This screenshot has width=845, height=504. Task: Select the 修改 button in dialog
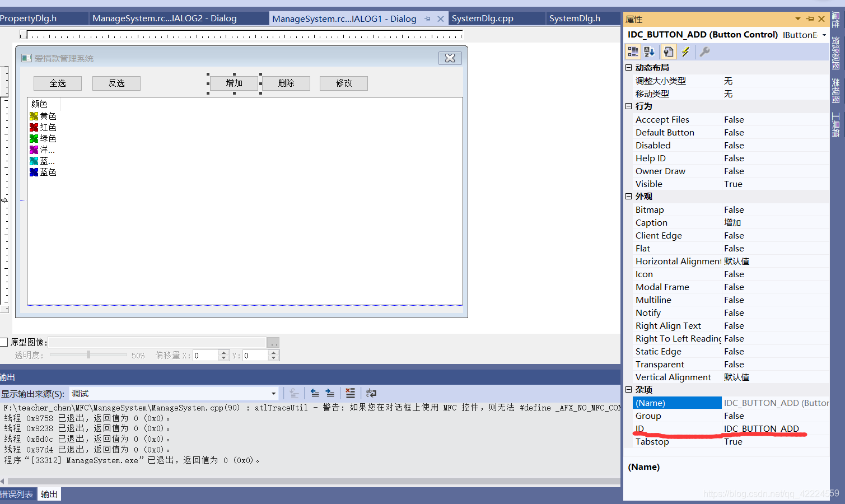point(344,83)
